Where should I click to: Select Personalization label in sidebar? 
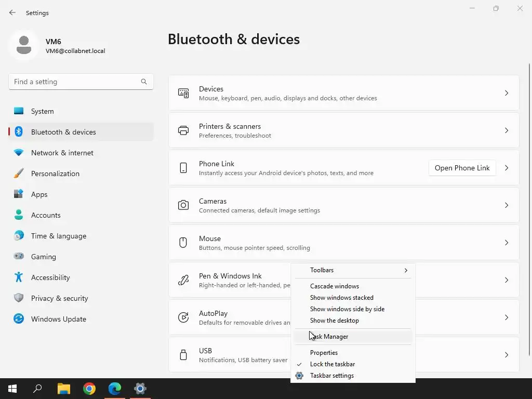55,174
